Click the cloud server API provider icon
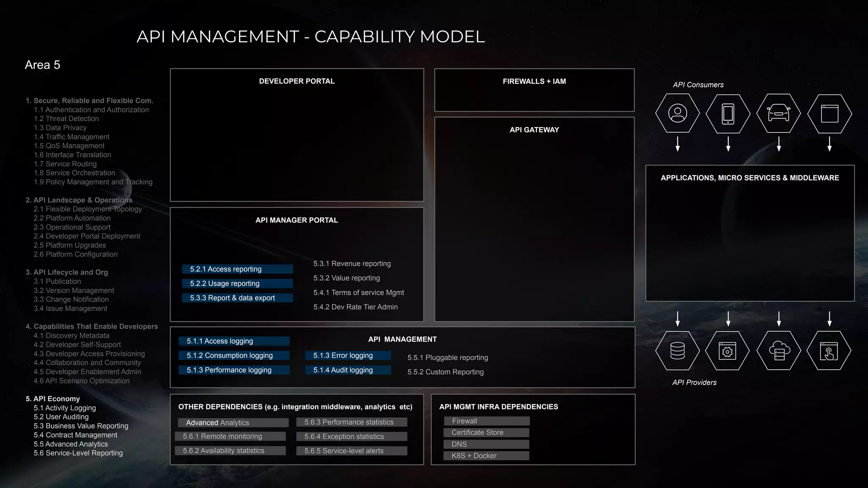868x488 pixels. click(x=779, y=351)
